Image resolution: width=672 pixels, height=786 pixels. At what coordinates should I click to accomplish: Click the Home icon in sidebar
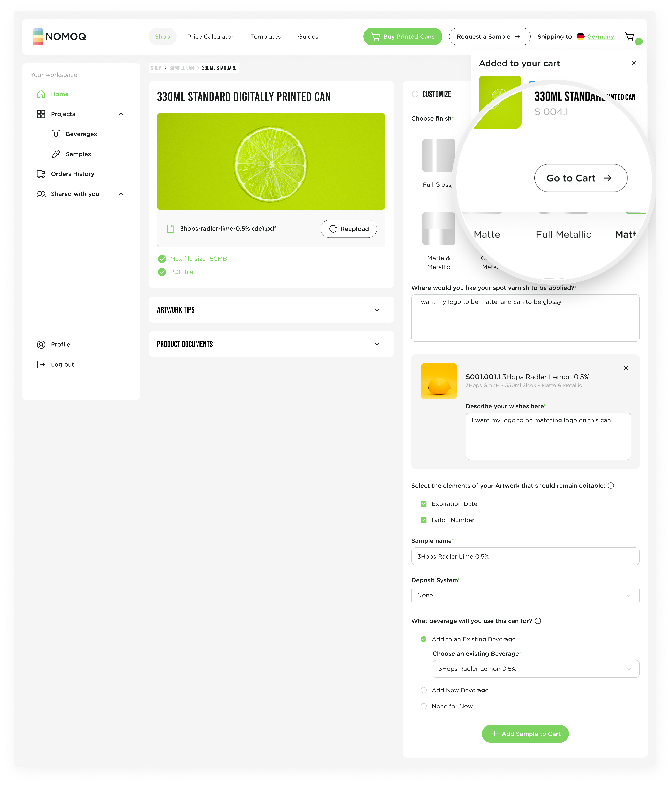click(x=41, y=94)
